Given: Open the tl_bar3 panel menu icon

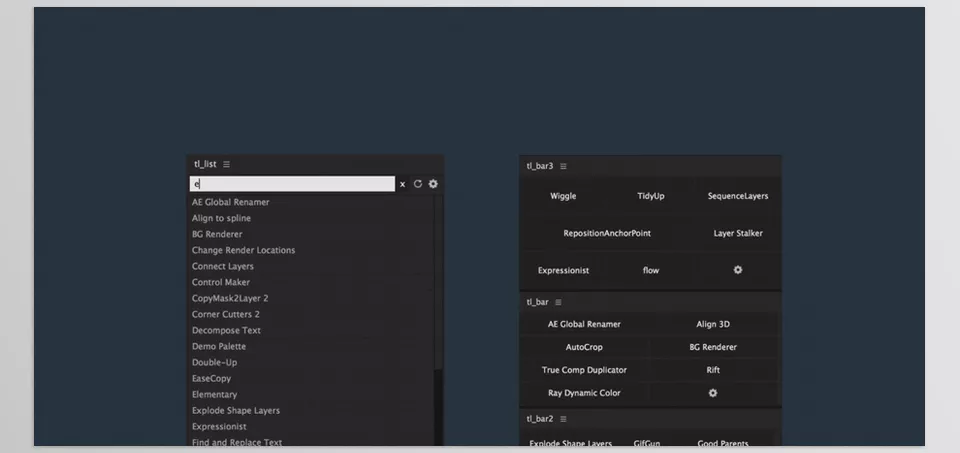Looking at the screenshot, I should 563,166.
